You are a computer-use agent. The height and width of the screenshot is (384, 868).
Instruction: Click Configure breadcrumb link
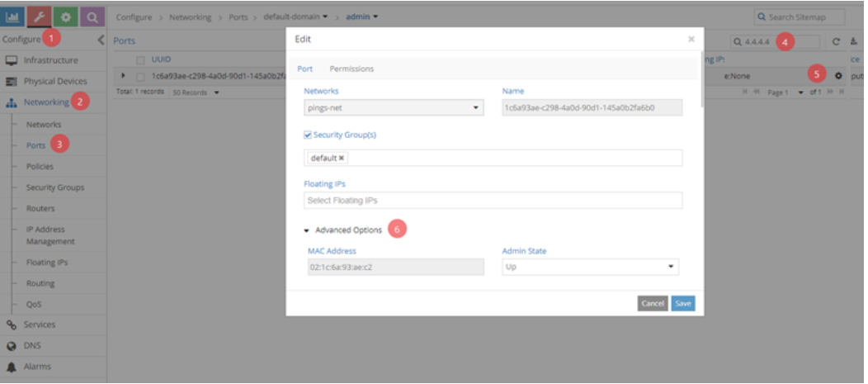pyautogui.click(x=134, y=17)
